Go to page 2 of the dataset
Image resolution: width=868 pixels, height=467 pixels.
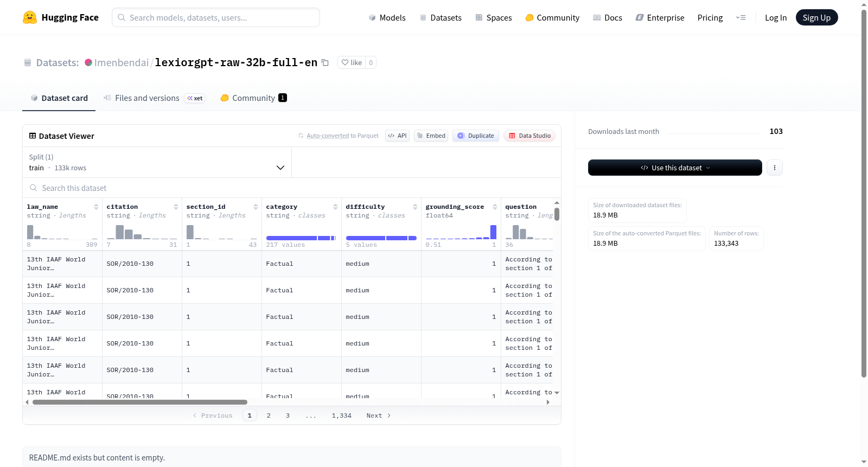pos(269,415)
